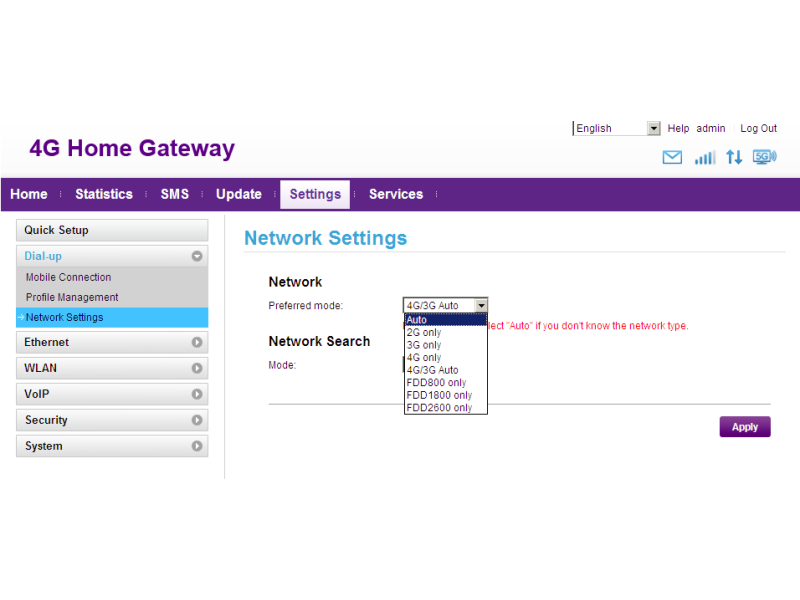Go to the Services tab
The image size is (800, 600).
[396, 194]
